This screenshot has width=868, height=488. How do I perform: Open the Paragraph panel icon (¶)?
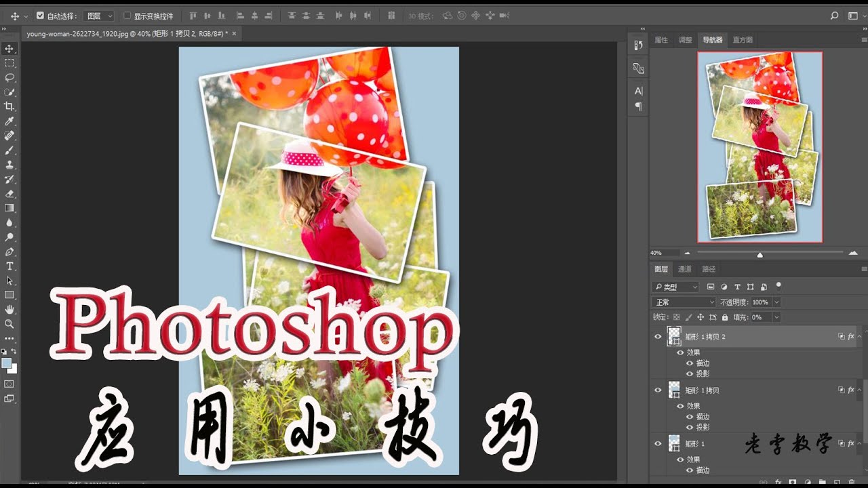tap(638, 106)
